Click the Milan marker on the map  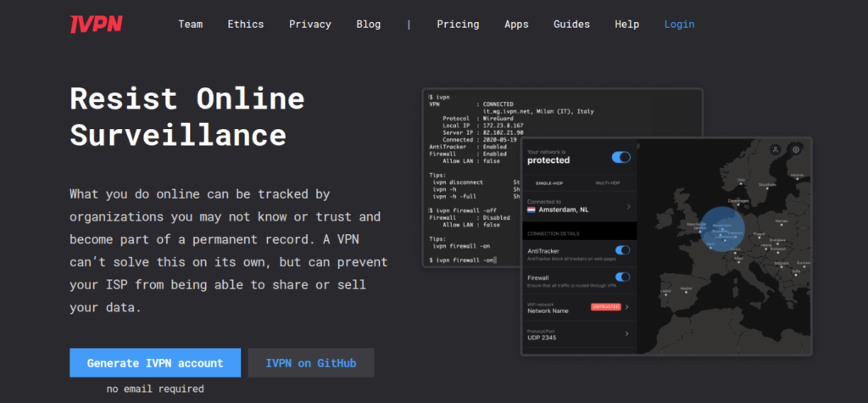(x=739, y=261)
